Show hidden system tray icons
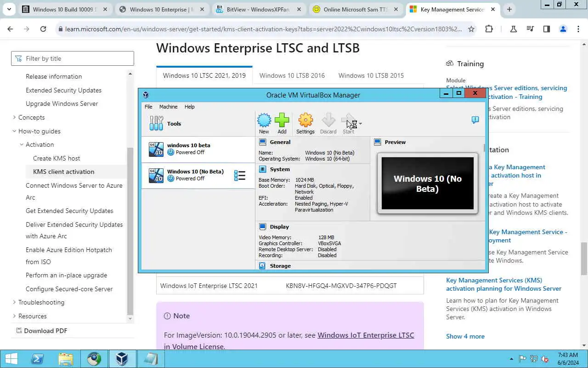 [x=511, y=359]
